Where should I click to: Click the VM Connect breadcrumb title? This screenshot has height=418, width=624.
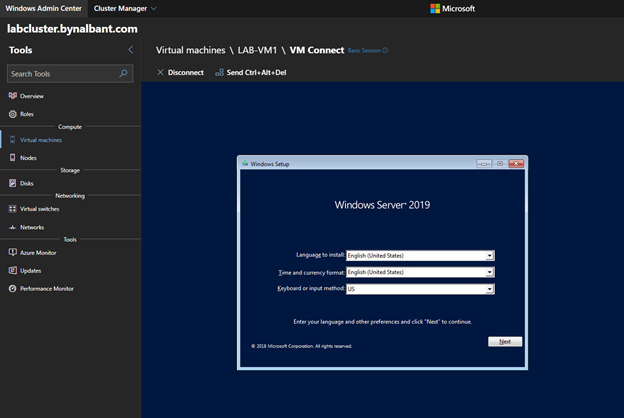[x=317, y=50]
